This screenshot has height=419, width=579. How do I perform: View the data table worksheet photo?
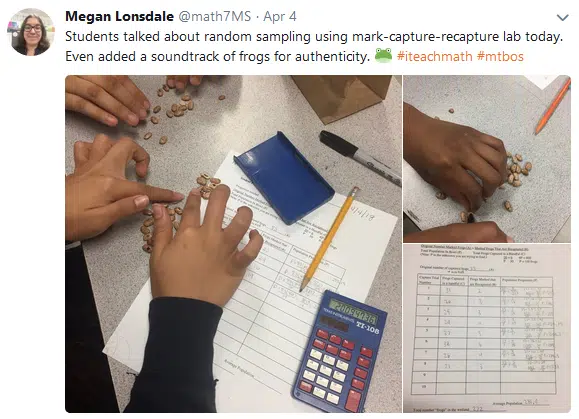click(487, 328)
